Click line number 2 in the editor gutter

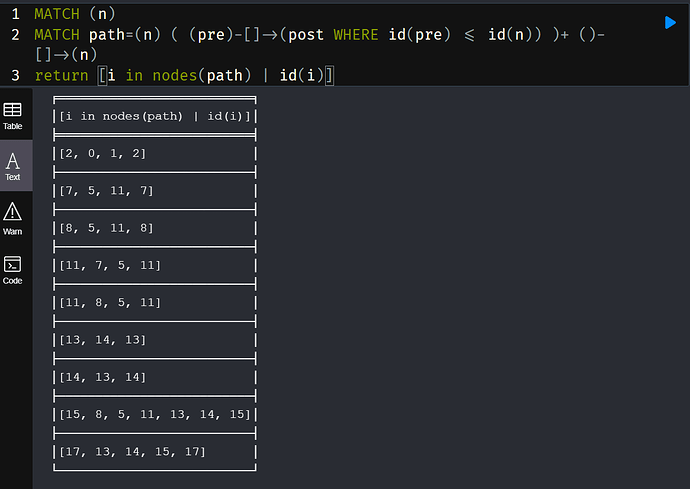(15, 34)
